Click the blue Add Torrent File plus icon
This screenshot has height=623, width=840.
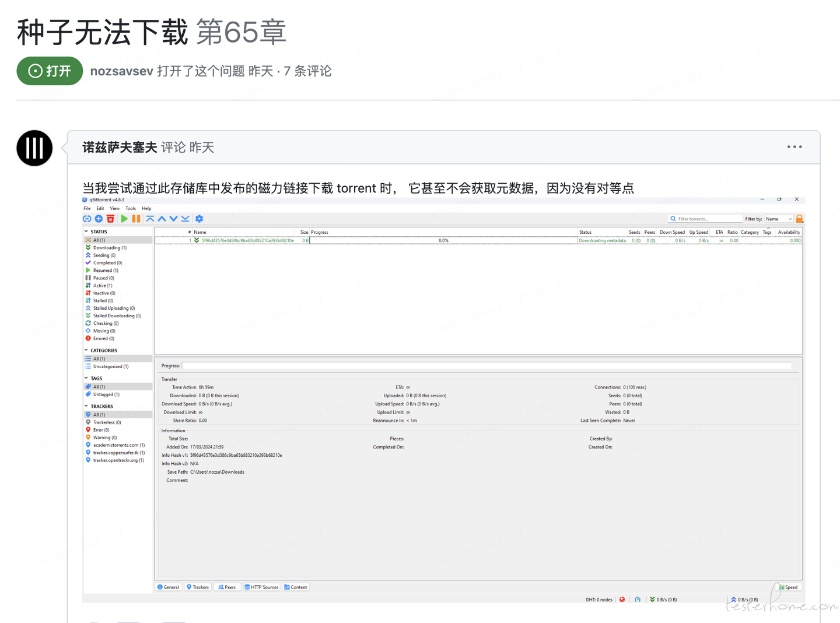pyautogui.click(x=99, y=219)
